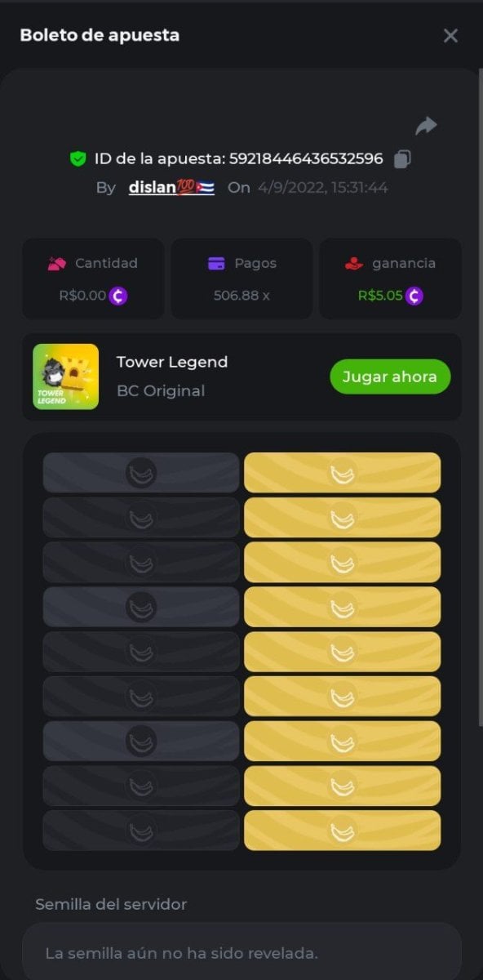The width and height of the screenshot is (483, 980).
Task: Click the share arrow icon
Action: [426, 126]
